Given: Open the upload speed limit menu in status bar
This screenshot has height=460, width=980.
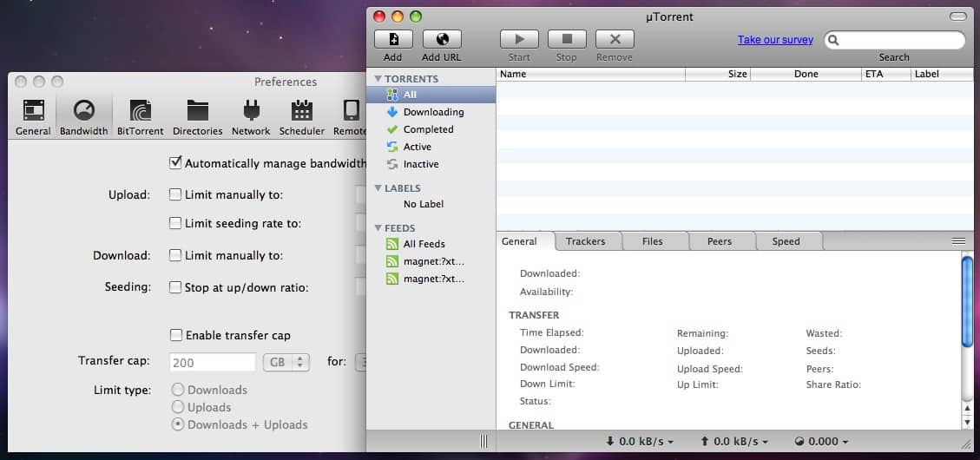Looking at the screenshot, I should [x=734, y=441].
